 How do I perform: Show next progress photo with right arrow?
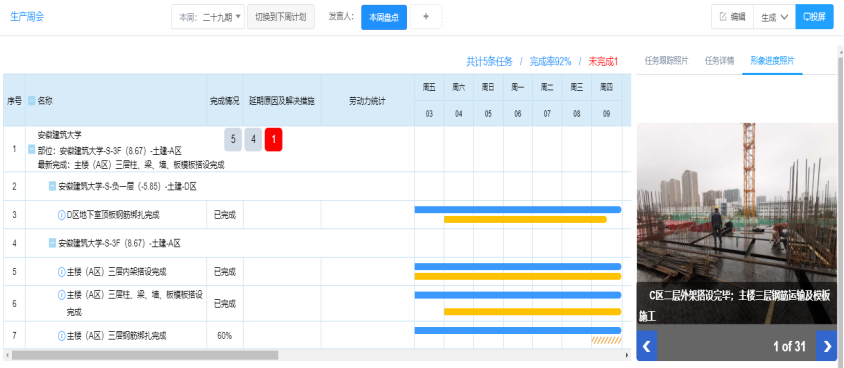coord(826,346)
